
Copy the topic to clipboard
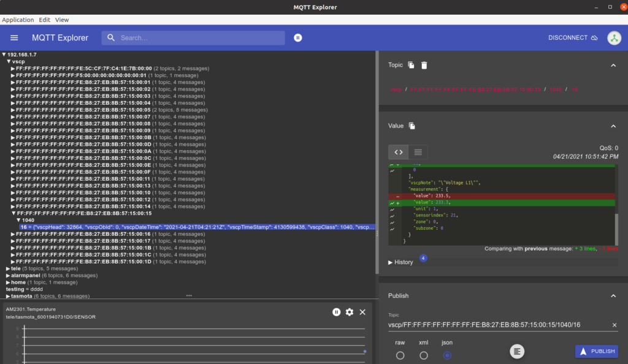point(411,65)
